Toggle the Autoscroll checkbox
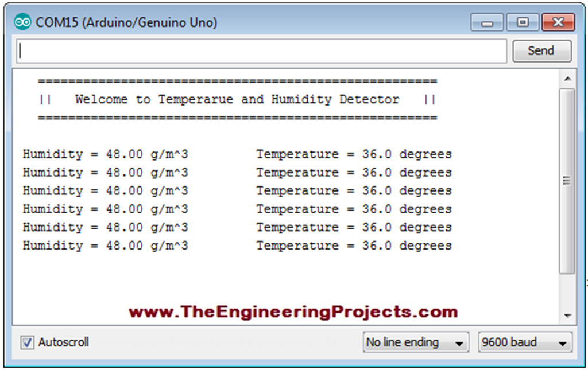Viewport: 588px width, 370px height. click(x=27, y=342)
